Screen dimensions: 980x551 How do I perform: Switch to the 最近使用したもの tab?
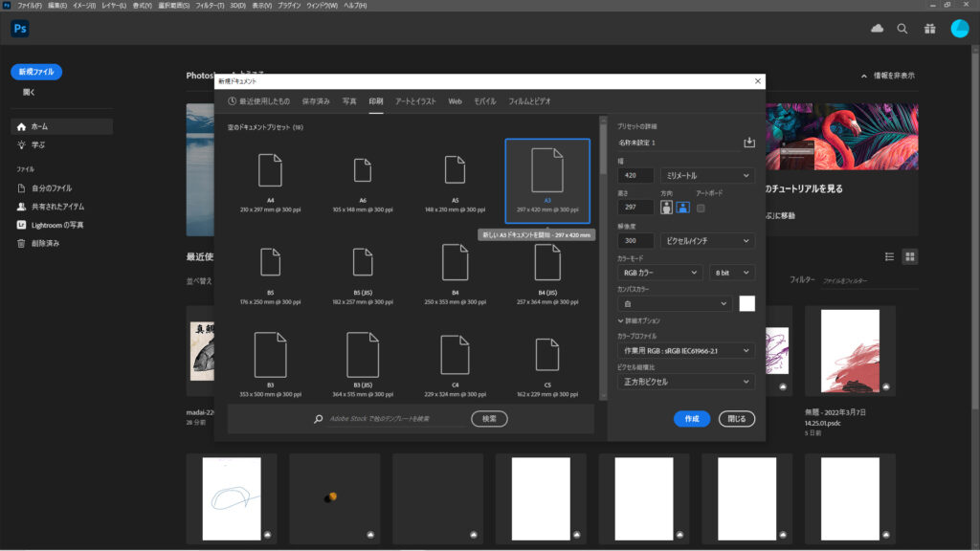[x=258, y=101]
